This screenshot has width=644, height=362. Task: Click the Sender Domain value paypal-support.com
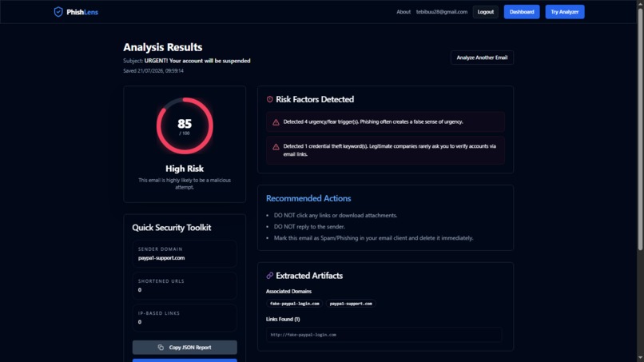[x=161, y=258]
